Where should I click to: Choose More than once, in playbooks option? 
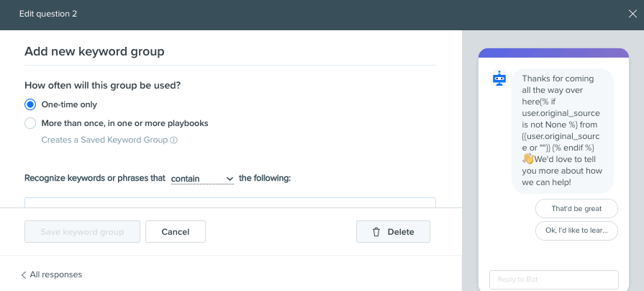tap(30, 123)
